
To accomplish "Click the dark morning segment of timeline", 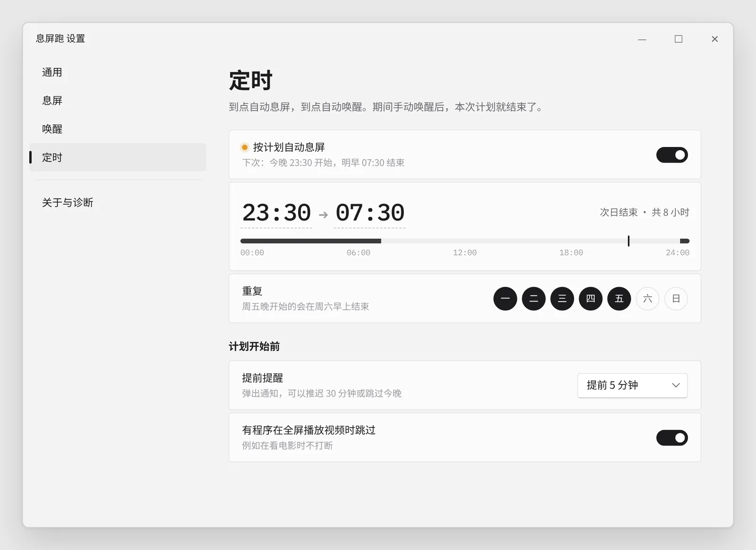I will click(311, 241).
